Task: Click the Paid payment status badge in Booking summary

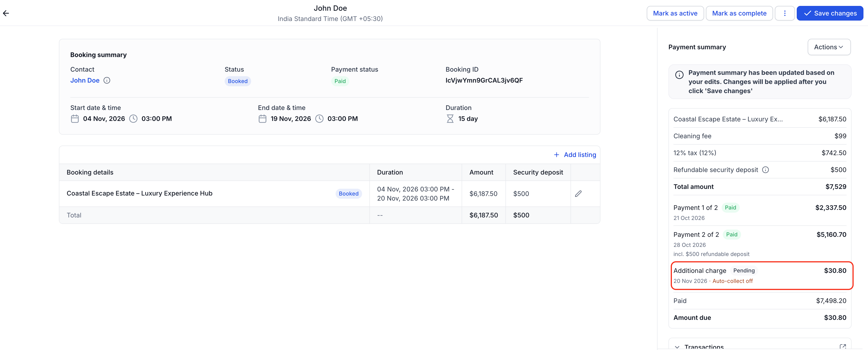Action: (x=340, y=81)
